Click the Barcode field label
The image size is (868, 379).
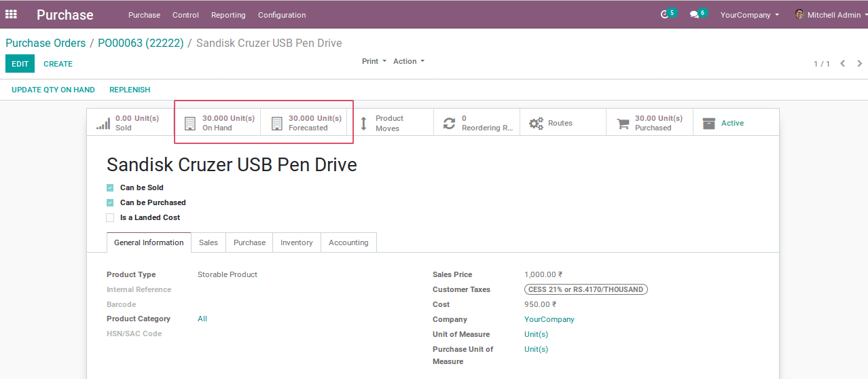pyautogui.click(x=122, y=304)
